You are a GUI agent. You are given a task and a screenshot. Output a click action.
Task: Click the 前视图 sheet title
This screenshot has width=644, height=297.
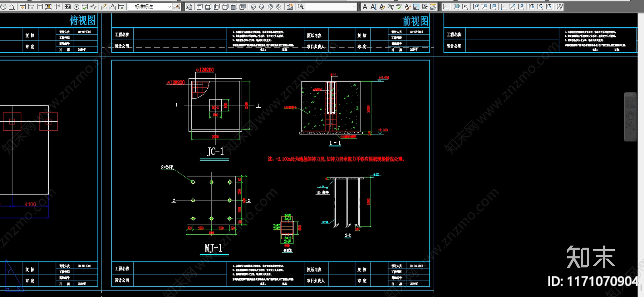click(415, 21)
